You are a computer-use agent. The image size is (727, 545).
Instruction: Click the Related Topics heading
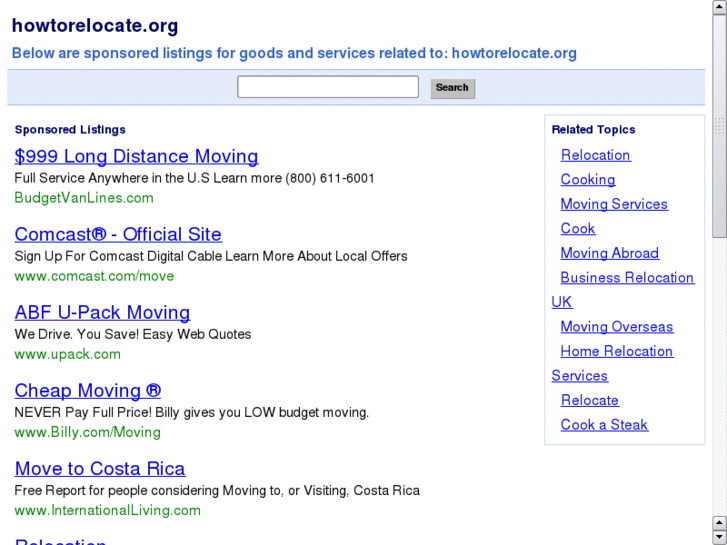593,130
